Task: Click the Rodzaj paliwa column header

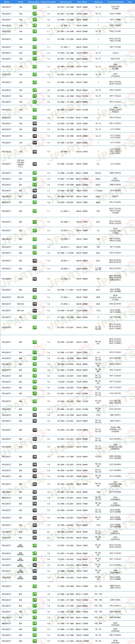Action: tap(33, 2)
